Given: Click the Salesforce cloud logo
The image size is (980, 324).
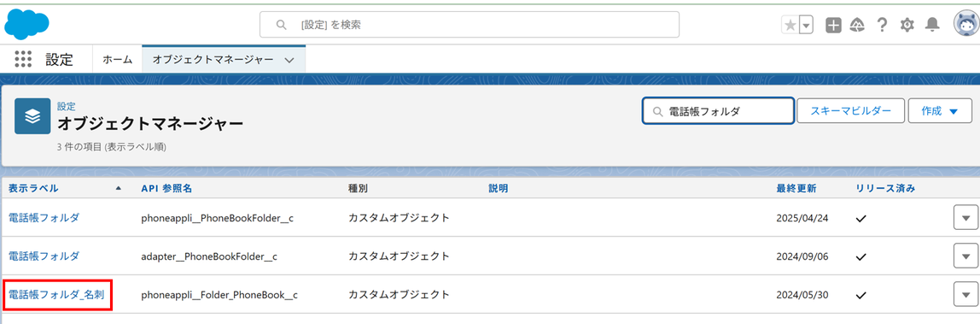Looking at the screenshot, I should tap(26, 25).
